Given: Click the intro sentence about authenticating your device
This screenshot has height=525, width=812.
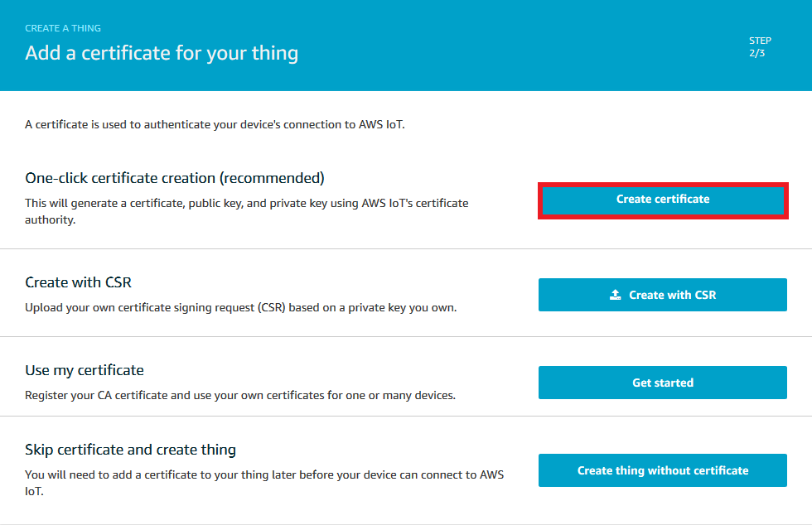Looking at the screenshot, I should [215, 125].
